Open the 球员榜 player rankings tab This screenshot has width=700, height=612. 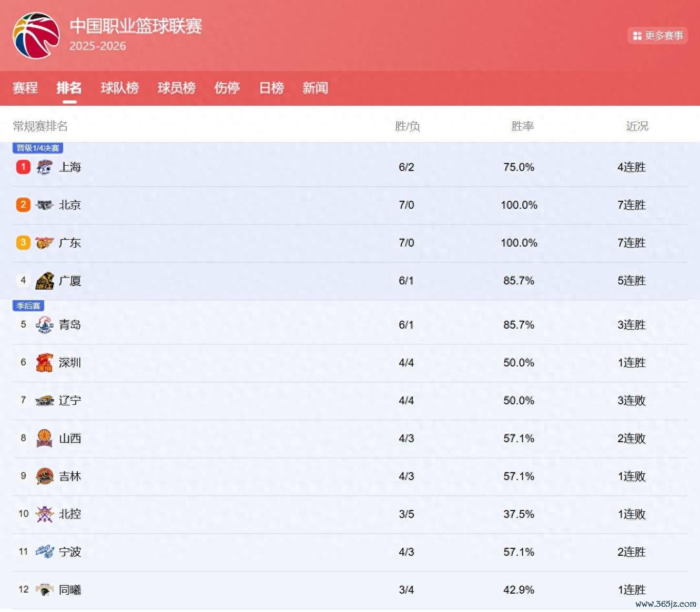pyautogui.click(x=176, y=88)
